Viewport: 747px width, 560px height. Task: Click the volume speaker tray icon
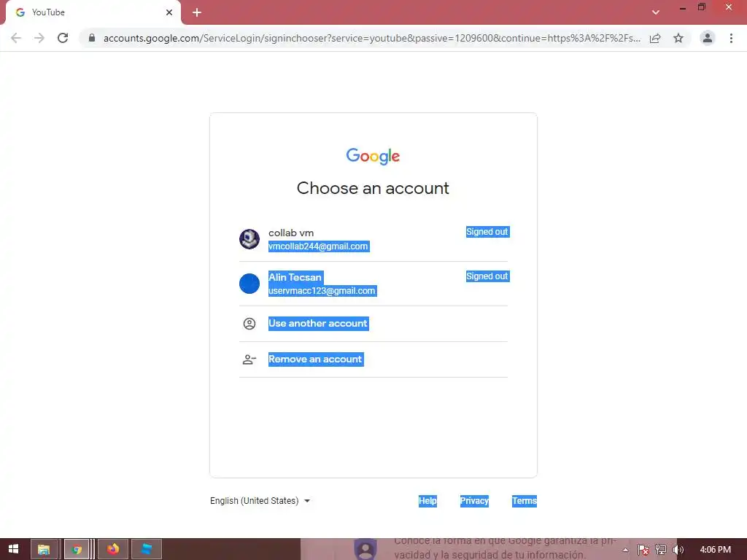678,550
